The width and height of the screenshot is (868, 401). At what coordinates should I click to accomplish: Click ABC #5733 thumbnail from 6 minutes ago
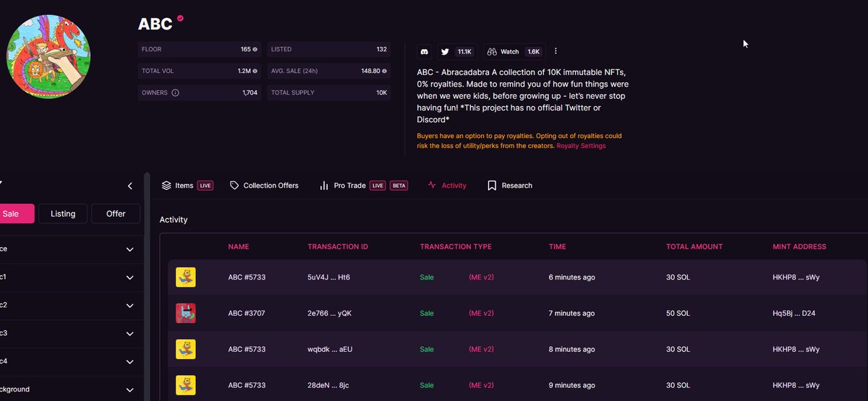point(186,277)
